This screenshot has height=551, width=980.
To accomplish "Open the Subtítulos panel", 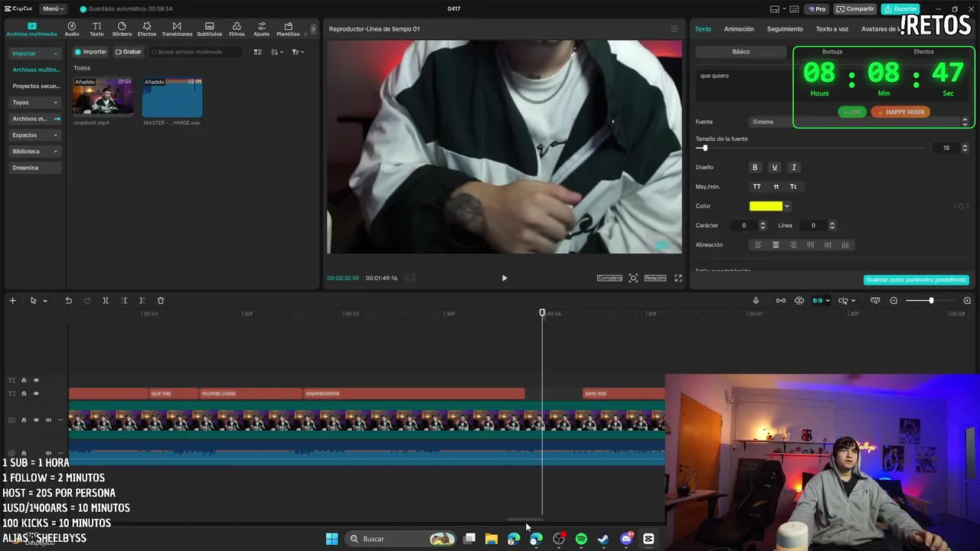I will [x=209, y=29].
